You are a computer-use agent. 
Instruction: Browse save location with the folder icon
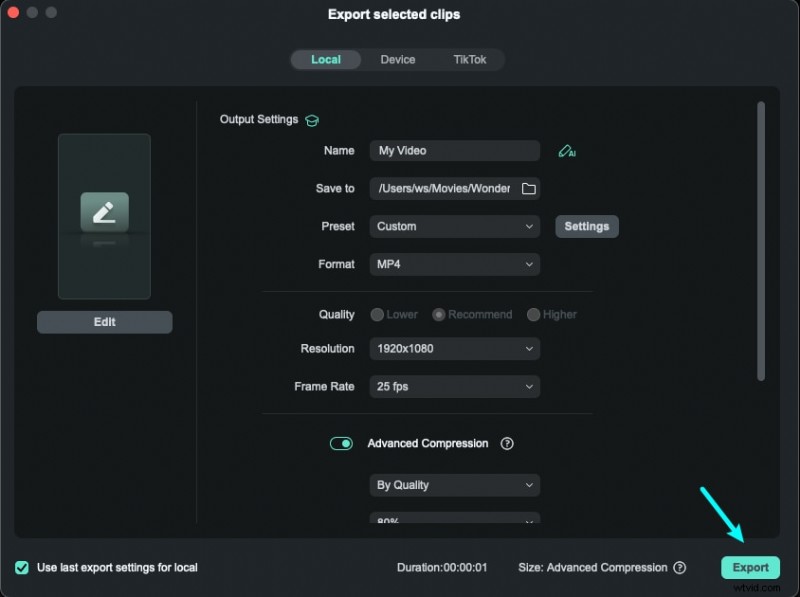531,188
